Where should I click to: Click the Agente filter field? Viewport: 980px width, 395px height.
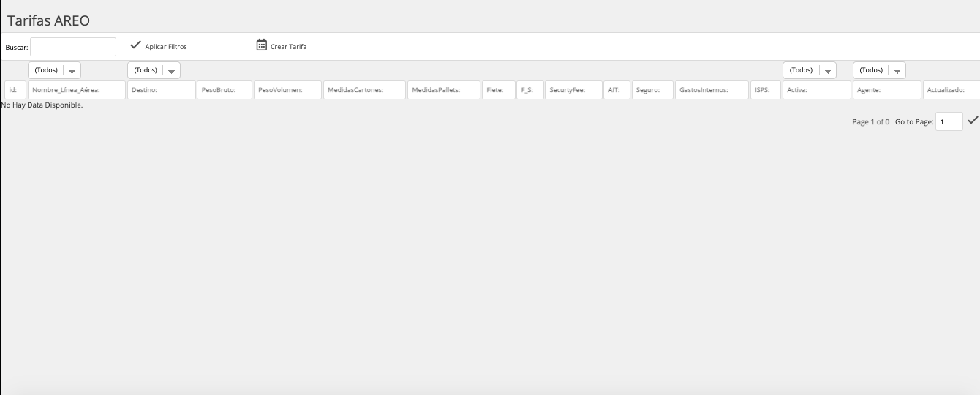[x=887, y=90]
